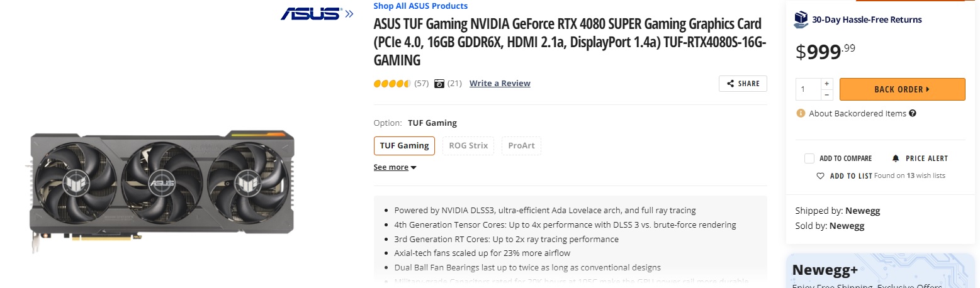Click the quantity input field
980x288 pixels.
(x=808, y=89)
